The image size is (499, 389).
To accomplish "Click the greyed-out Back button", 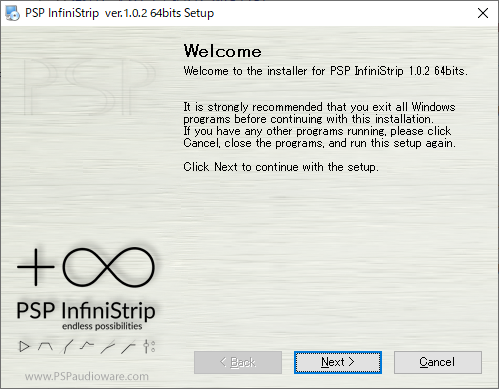I will click(x=238, y=362).
